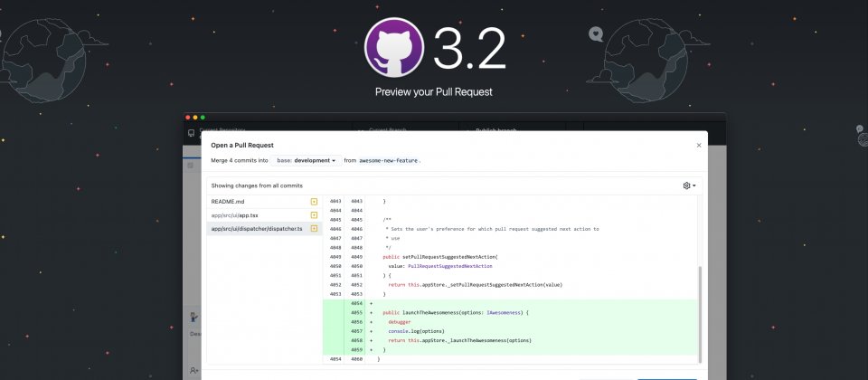
Task: Click the Current Repository icon in background window
Action: tap(192, 133)
